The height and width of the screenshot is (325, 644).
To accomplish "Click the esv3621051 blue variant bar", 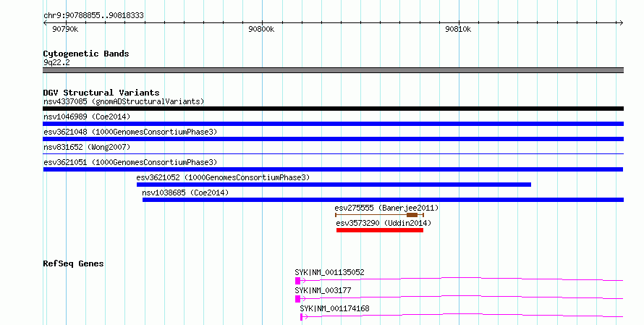I will click(x=333, y=169).
